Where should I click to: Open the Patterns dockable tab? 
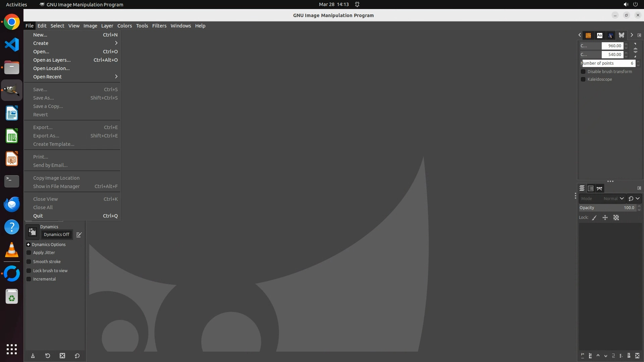point(588,35)
